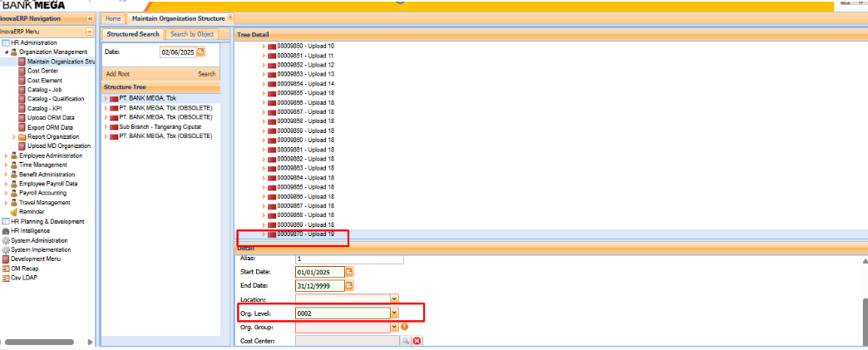The image size is (868, 350).
Task: Collapse the Organization Management tree node arrow
Action: pyautogui.click(x=7, y=52)
